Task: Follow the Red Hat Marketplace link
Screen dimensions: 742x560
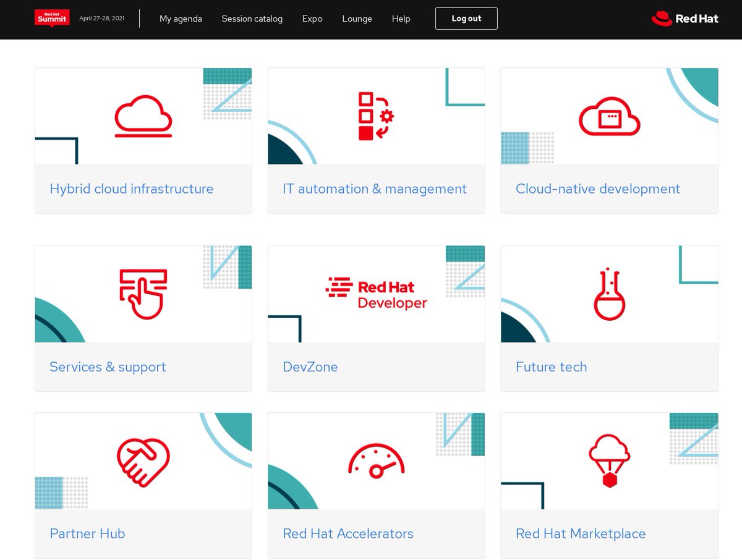Action: pos(581,533)
